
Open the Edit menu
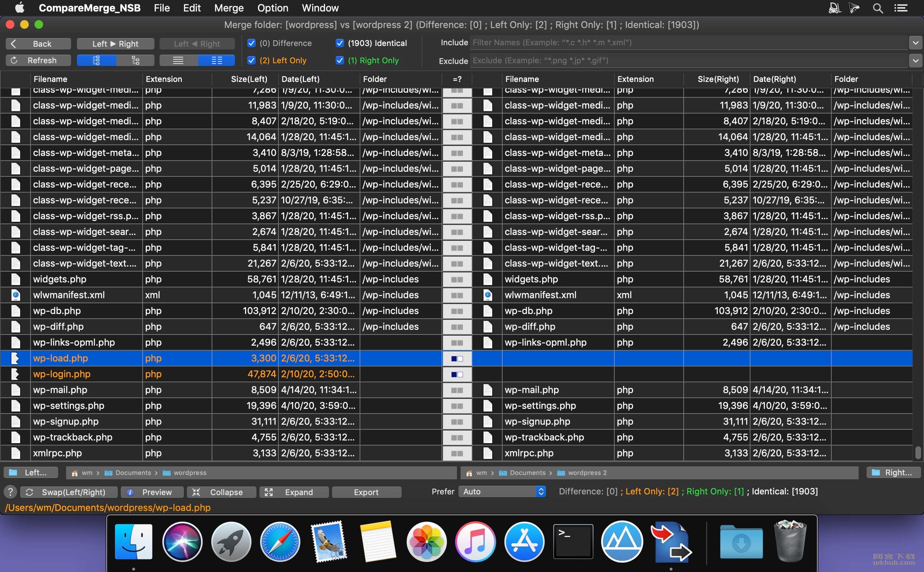coord(192,8)
